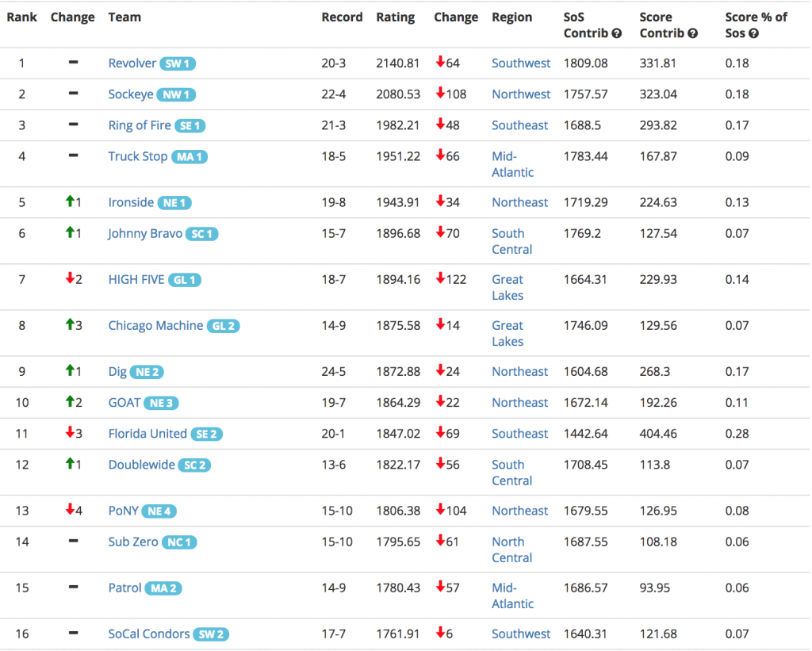The height and width of the screenshot is (651, 812).
Task: Click the GL 2 badge beside Chicago Machine
Action: click(223, 326)
